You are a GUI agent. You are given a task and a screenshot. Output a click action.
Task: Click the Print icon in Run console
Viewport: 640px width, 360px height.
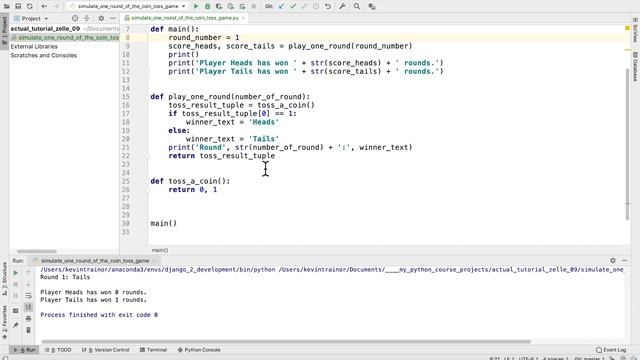28,318
